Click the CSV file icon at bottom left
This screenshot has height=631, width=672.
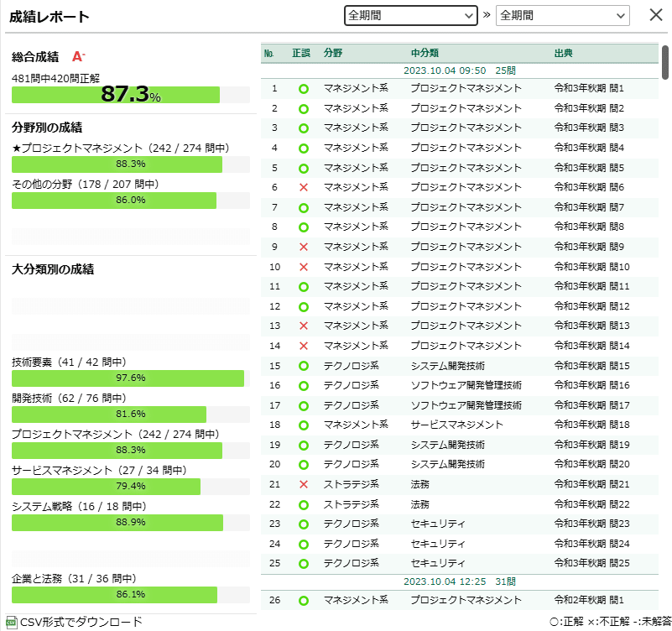point(11,623)
